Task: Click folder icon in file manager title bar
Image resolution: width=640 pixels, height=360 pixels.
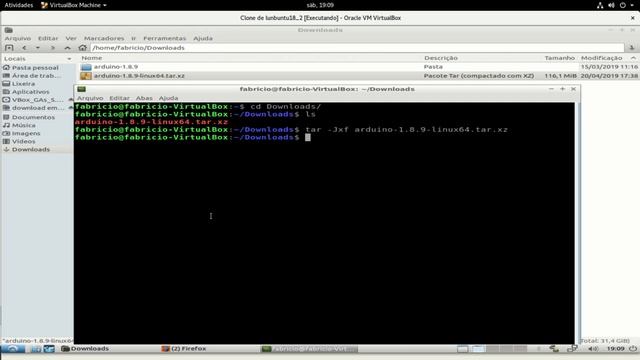Action: coord(9,30)
